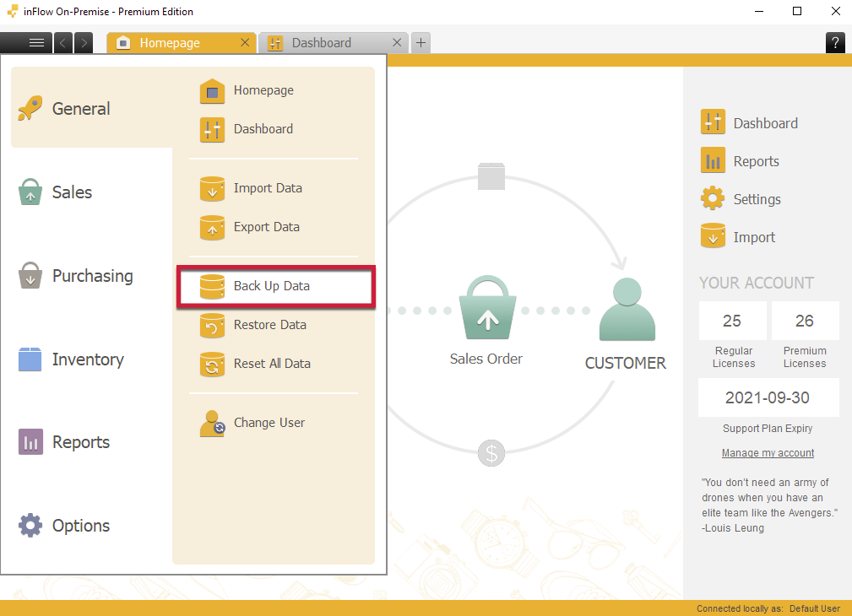Screen dimensions: 852x616
Task: Click the 2021-09-30 support expiry date
Action: [x=768, y=397]
